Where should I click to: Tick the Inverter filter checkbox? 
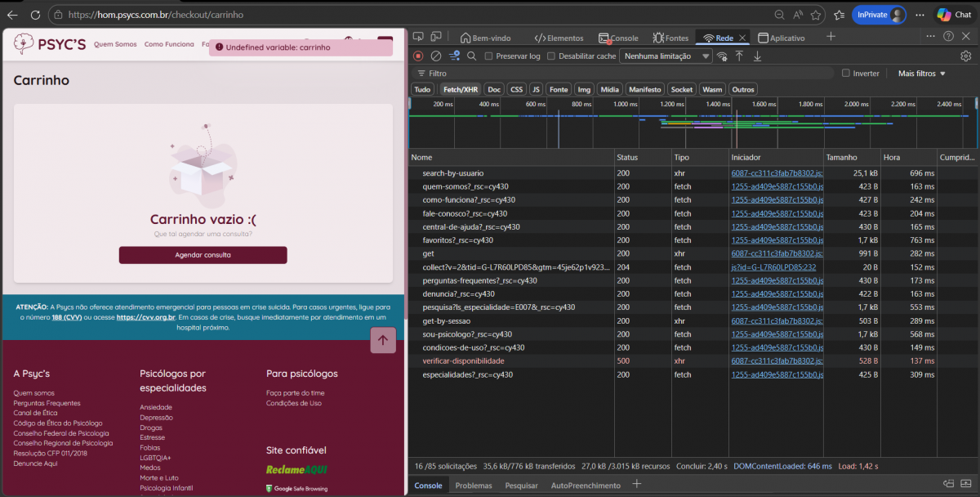coord(846,74)
